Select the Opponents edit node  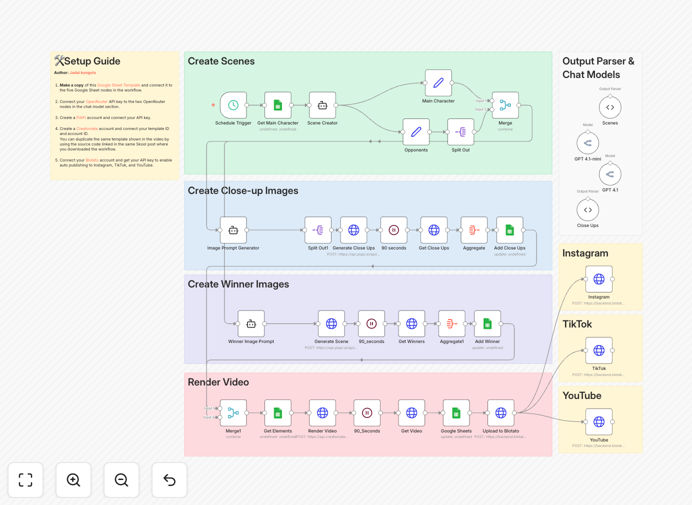tap(416, 132)
